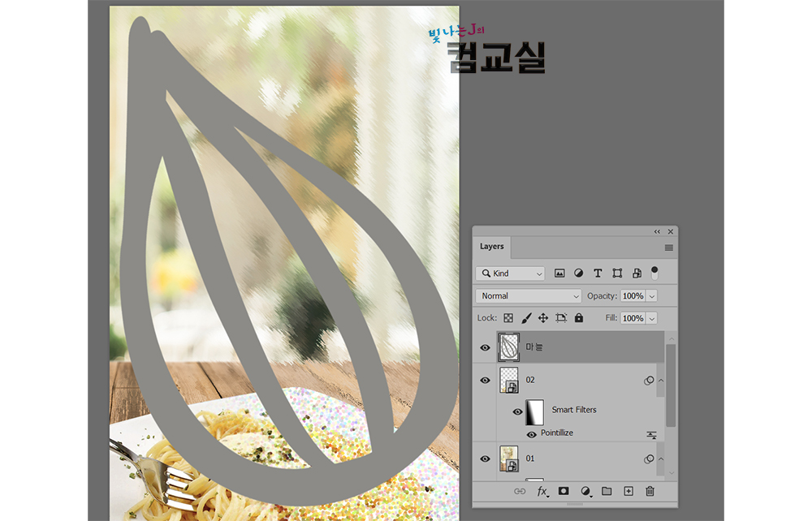
Task: Collapse smart filters of layer 01
Action: (661, 459)
